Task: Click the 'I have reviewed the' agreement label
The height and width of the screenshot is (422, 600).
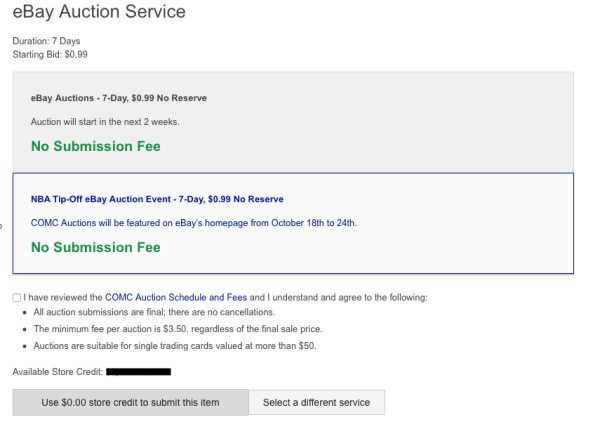Action: click(63, 297)
